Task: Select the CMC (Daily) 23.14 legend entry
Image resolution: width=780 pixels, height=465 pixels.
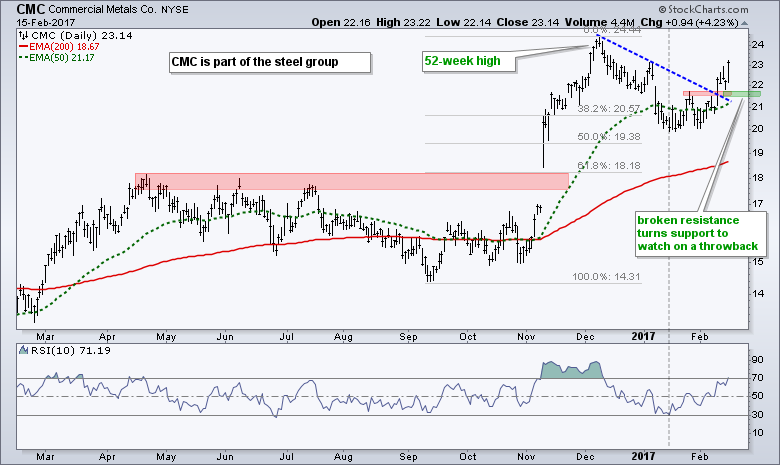Action: point(82,35)
